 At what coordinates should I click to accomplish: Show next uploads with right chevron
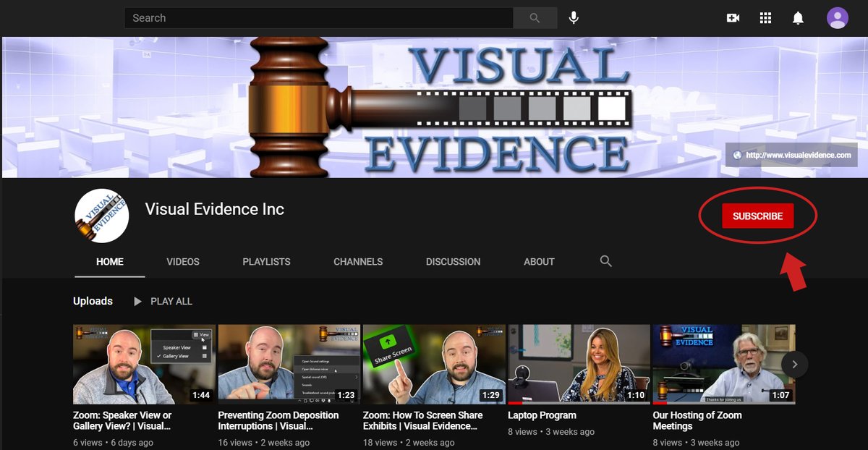(x=795, y=364)
